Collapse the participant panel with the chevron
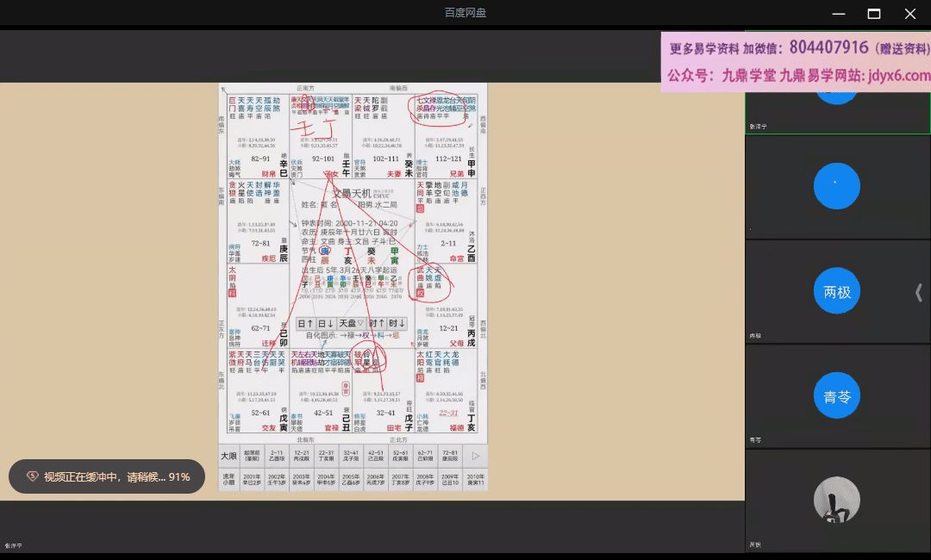The height and width of the screenshot is (560, 931). coord(918,293)
